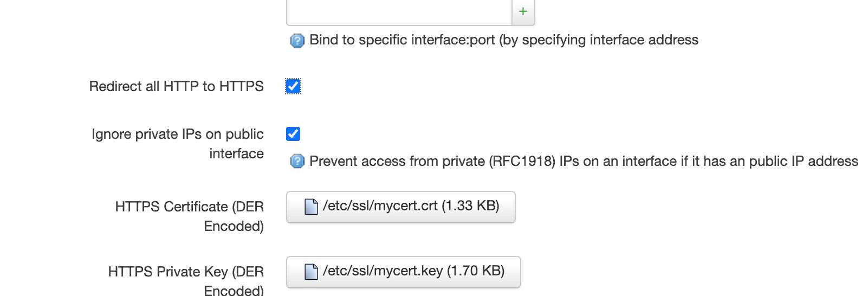Viewport: 868px width, 296px height.
Task: Click the 1.70 KB size text on key
Action: click(x=476, y=271)
